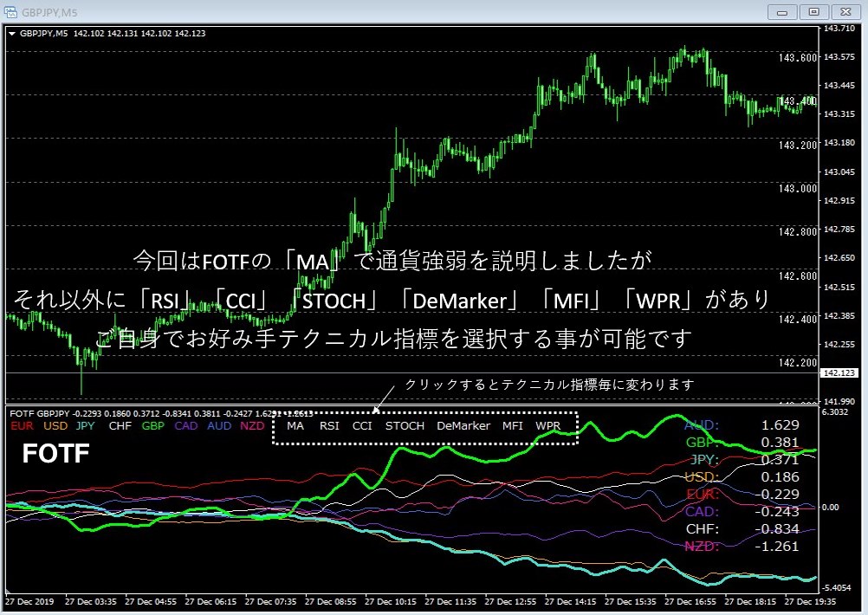This screenshot has height=615, width=868.
Task: Toggle the CHF currency line
Action: 120,425
